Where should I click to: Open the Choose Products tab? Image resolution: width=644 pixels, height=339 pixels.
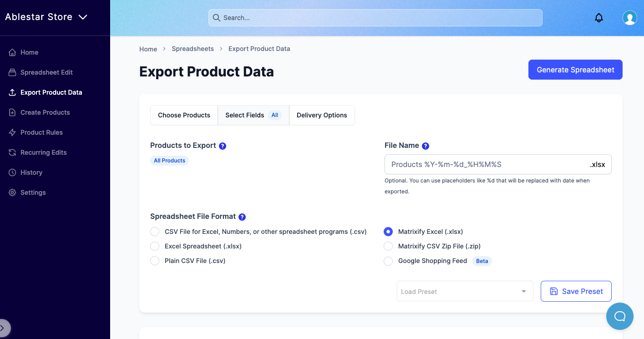[x=184, y=115]
